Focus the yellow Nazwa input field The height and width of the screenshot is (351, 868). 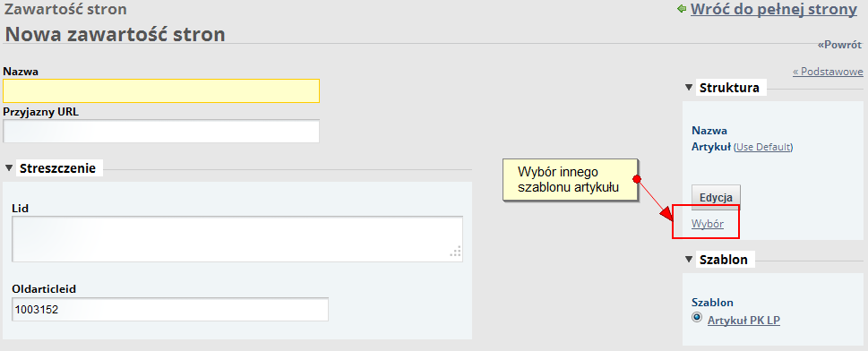point(161,90)
